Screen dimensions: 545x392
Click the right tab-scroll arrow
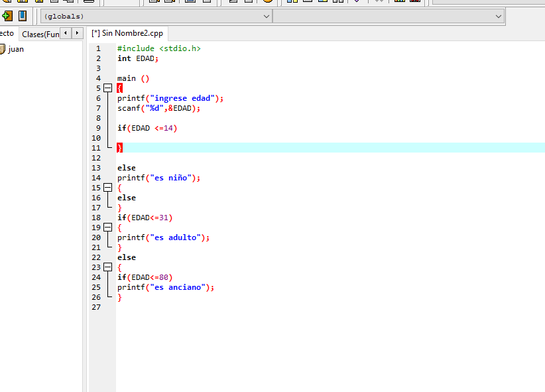pos(77,33)
